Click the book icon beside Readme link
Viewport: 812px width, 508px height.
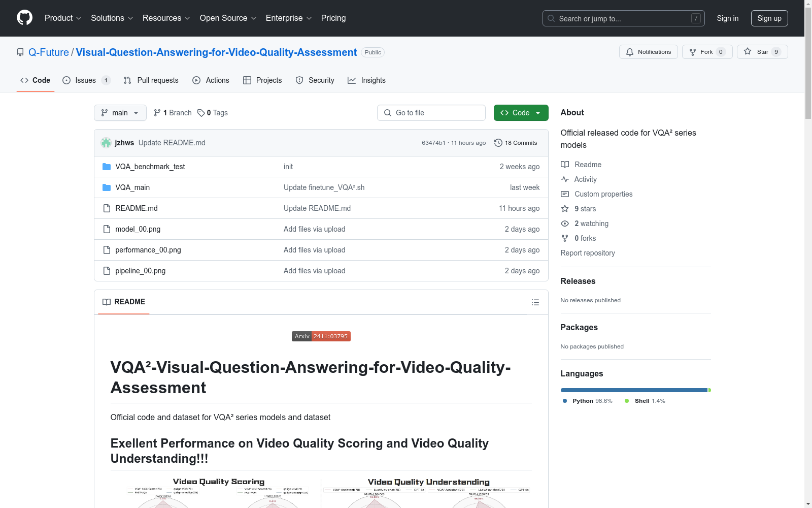click(x=565, y=165)
